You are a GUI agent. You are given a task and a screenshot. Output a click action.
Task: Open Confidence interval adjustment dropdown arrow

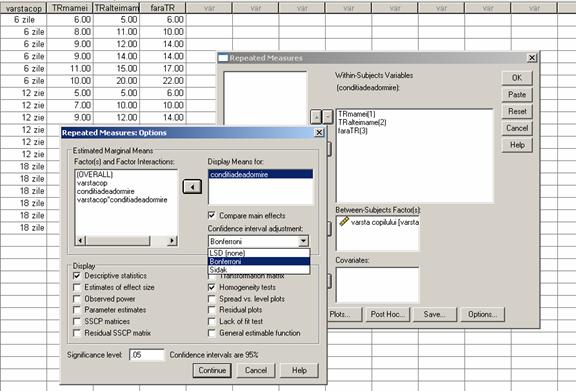coord(303,241)
